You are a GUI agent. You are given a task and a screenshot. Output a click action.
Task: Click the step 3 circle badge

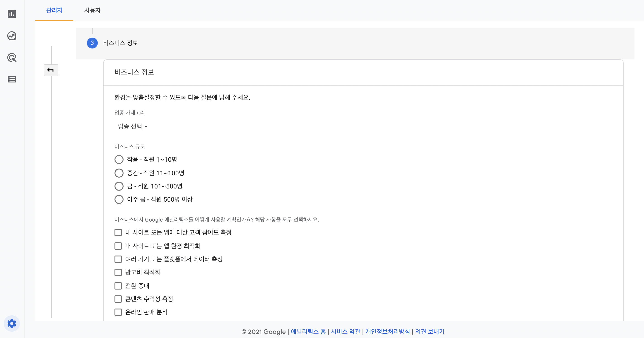click(92, 43)
